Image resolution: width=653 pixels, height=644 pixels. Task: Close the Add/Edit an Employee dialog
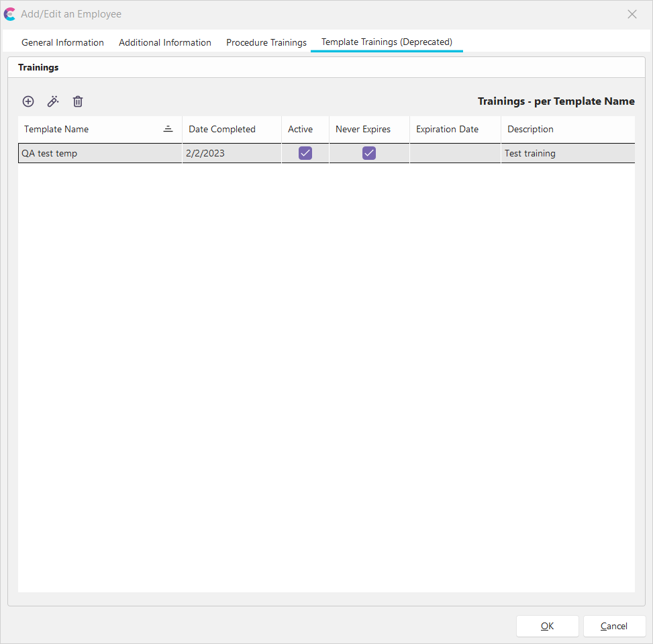click(632, 14)
